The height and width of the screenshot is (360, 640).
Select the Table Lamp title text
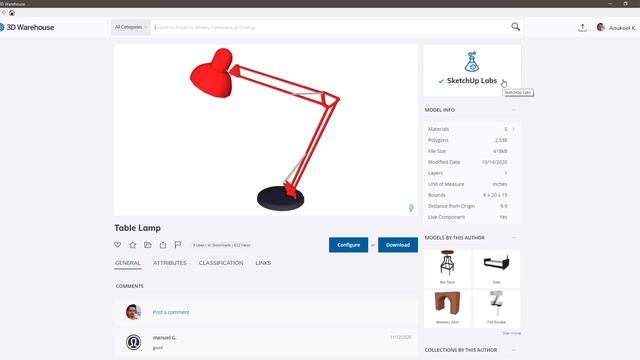tap(138, 228)
